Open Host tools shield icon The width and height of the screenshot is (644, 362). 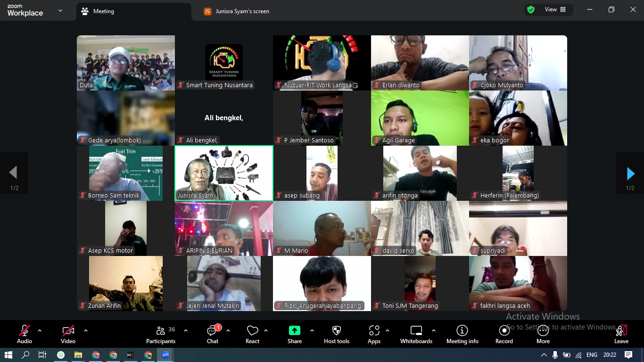[x=337, y=334]
